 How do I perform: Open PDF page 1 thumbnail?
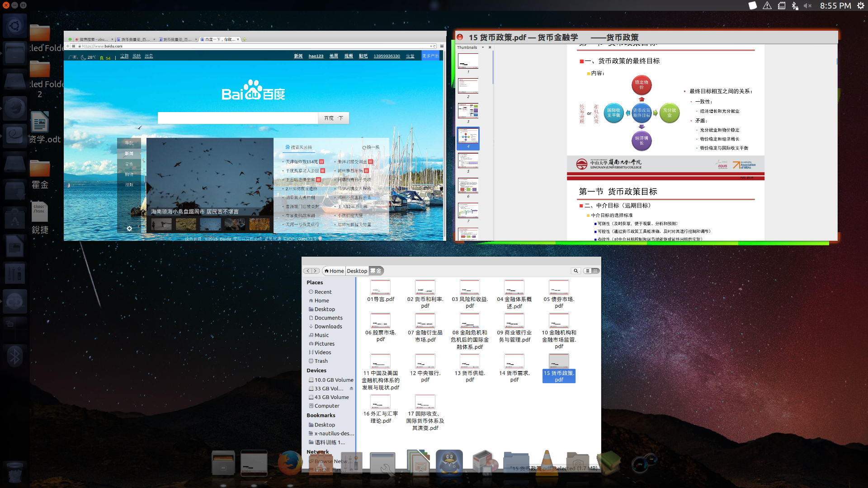click(x=468, y=61)
